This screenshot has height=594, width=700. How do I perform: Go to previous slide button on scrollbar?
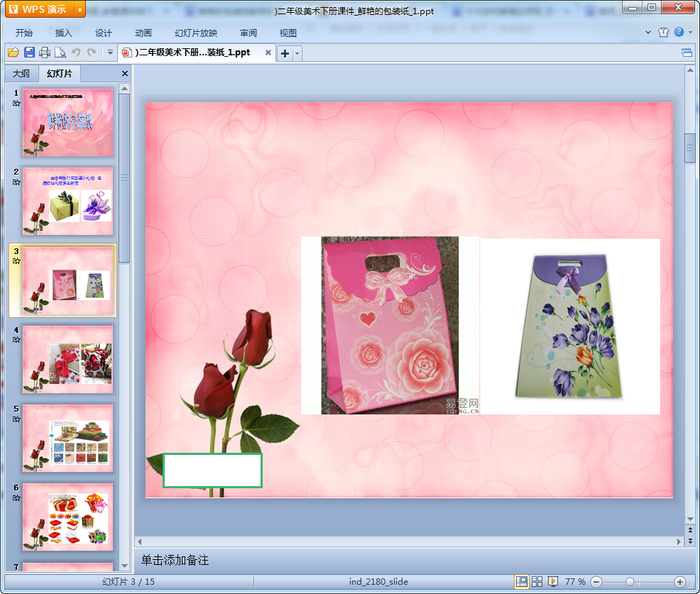690,530
